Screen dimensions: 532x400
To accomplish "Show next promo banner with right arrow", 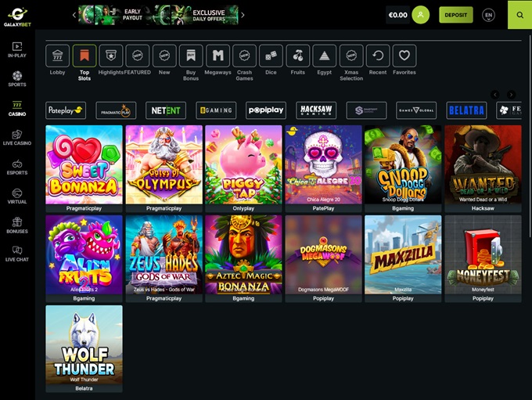I will (243, 14).
